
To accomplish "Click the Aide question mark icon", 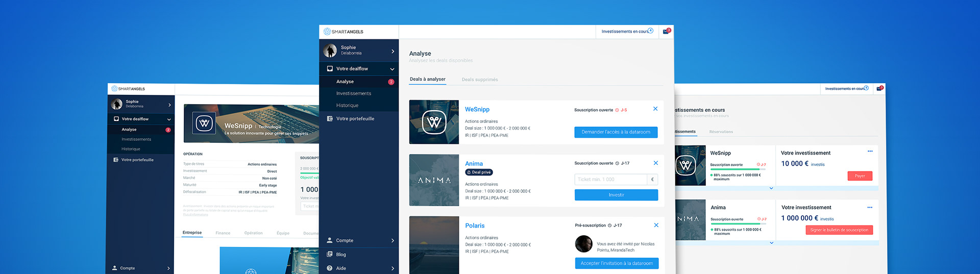I will point(330,268).
